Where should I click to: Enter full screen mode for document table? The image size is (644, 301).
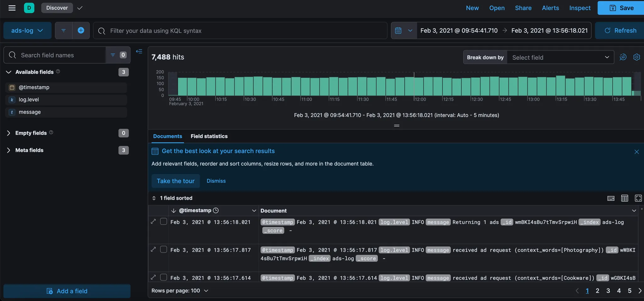[638, 198]
